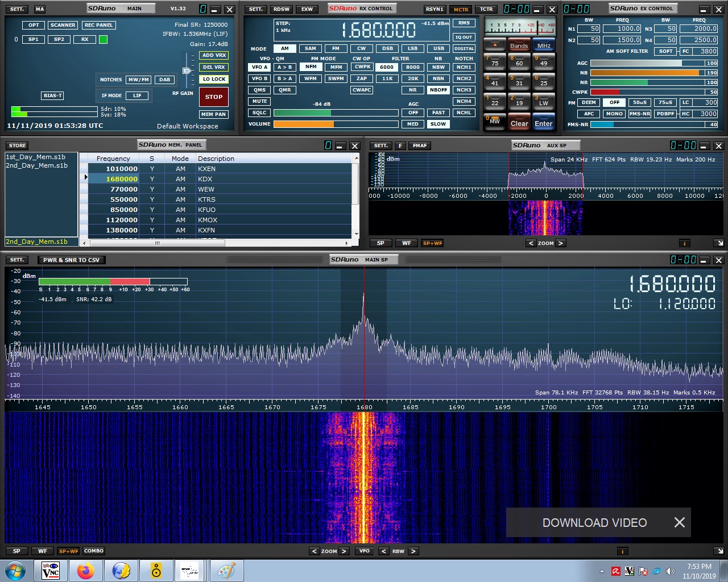Increase RBW in Main SP
The image size is (728, 582).
[413, 551]
